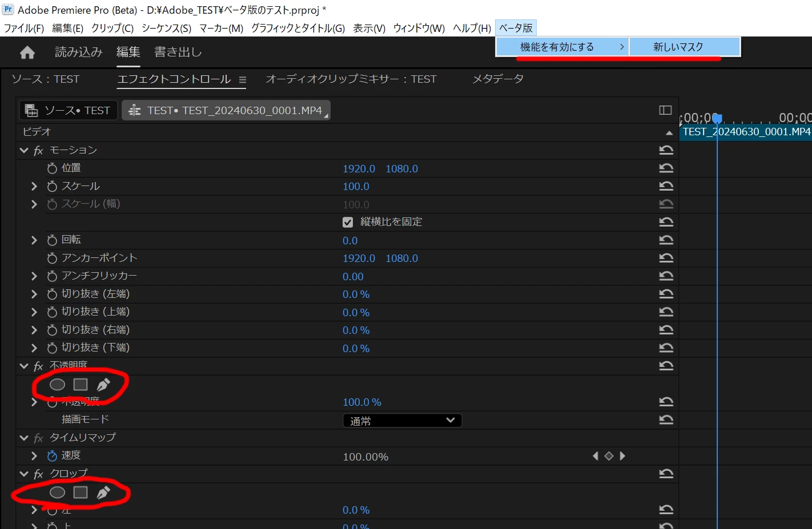Viewport: 812px width, 529px height.
Task: Reset the 位置 parameter
Action: (666, 168)
